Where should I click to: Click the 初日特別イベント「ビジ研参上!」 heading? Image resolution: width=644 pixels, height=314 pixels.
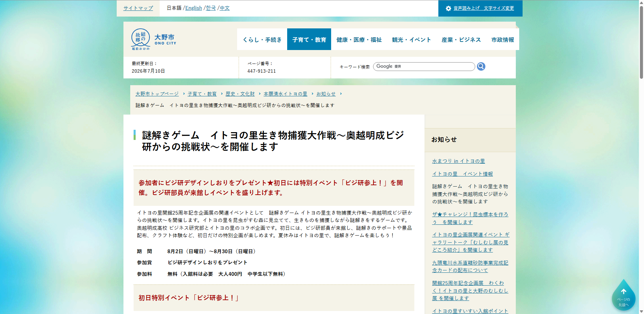[189, 298]
